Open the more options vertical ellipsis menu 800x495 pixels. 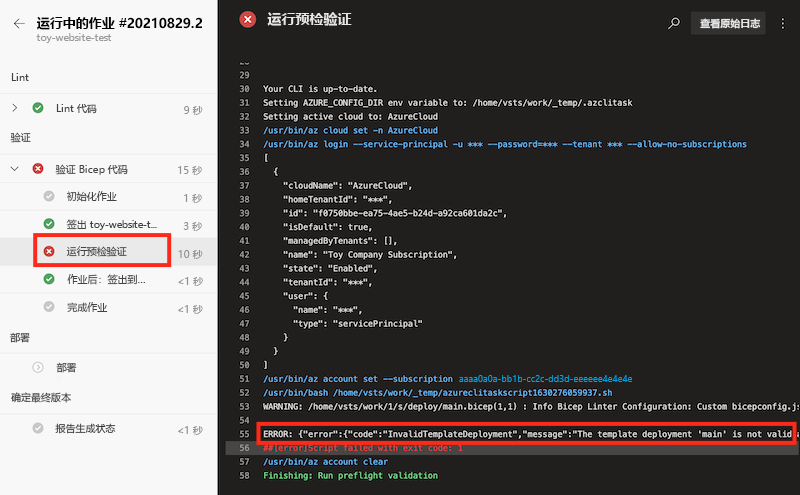click(x=783, y=23)
